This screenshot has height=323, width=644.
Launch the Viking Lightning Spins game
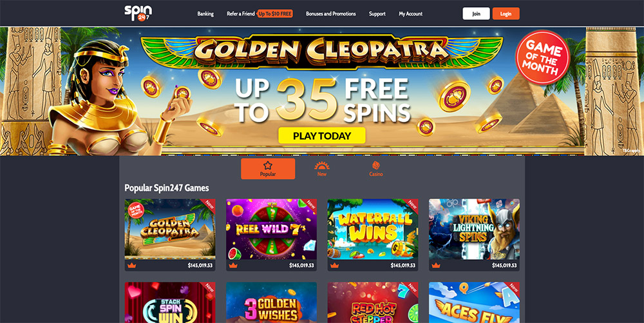[475, 230]
